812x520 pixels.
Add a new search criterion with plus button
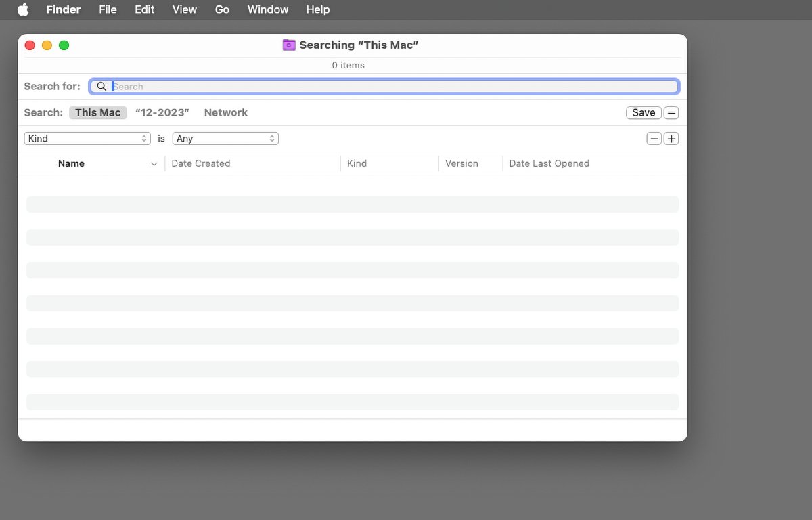click(x=671, y=139)
